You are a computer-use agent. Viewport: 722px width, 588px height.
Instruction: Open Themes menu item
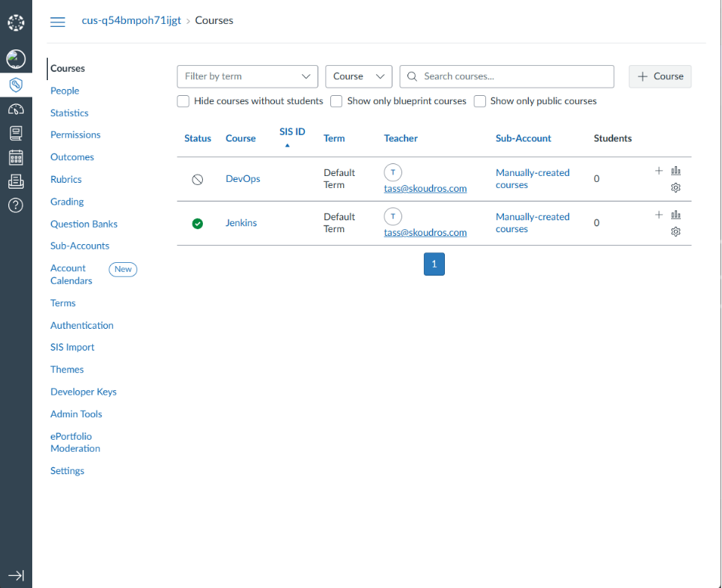(x=67, y=370)
